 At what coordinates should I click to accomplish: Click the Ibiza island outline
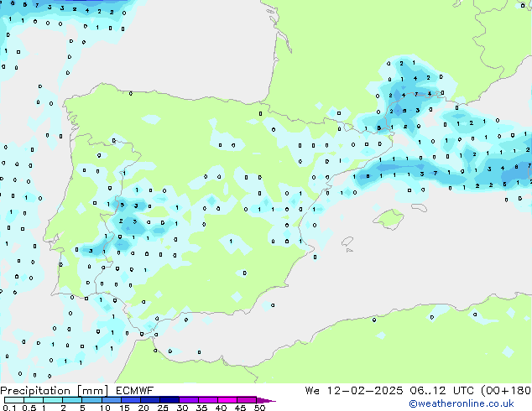347,242
